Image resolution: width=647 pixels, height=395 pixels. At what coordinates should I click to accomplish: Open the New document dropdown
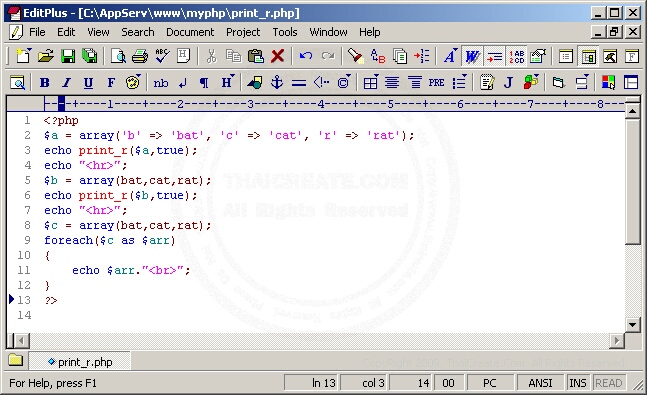pos(30,51)
